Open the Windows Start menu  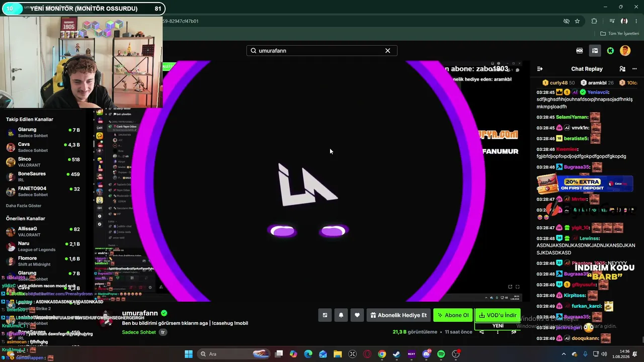[189, 354]
